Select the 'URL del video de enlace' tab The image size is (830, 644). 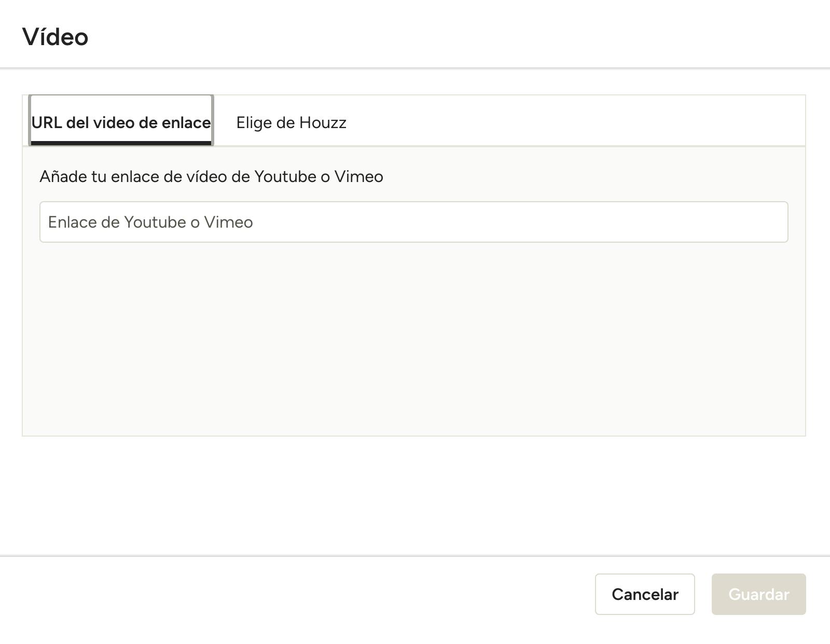[x=121, y=120]
